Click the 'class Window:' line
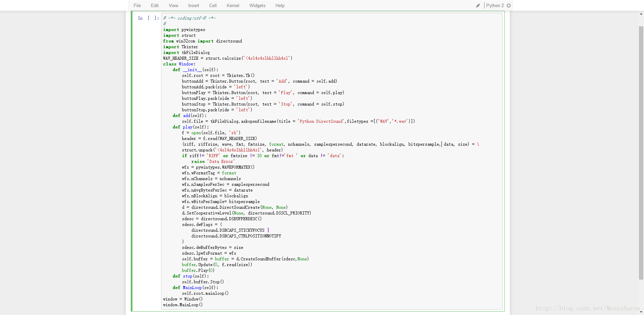The width and height of the screenshot is (644, 315). point(179,64)
